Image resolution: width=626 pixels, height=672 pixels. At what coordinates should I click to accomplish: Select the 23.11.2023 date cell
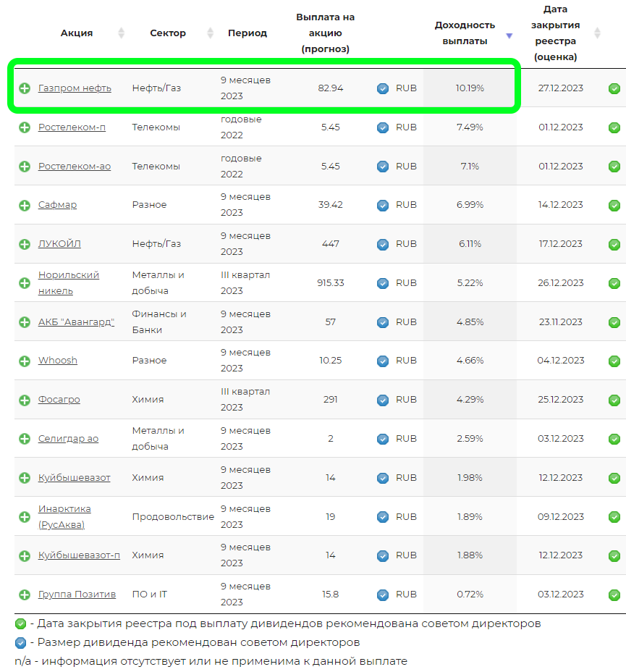point(560,322)
